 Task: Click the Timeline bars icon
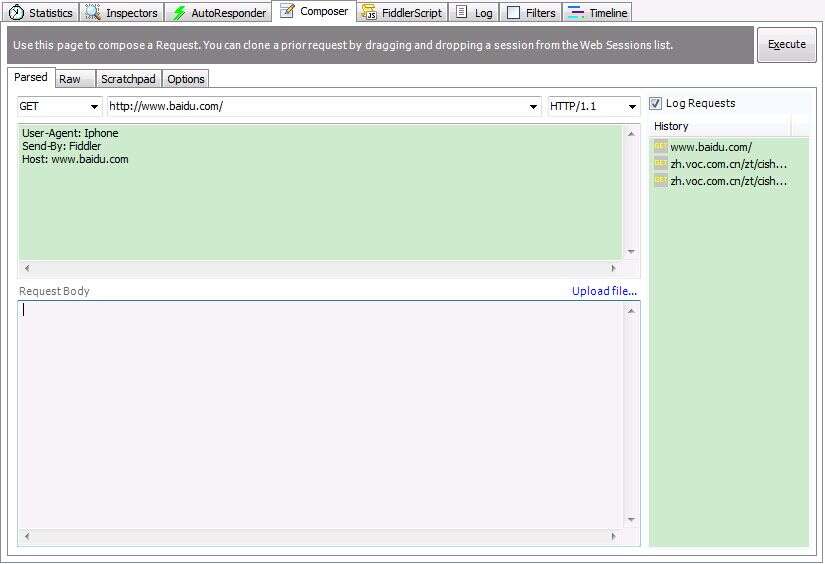coord(576,12)
